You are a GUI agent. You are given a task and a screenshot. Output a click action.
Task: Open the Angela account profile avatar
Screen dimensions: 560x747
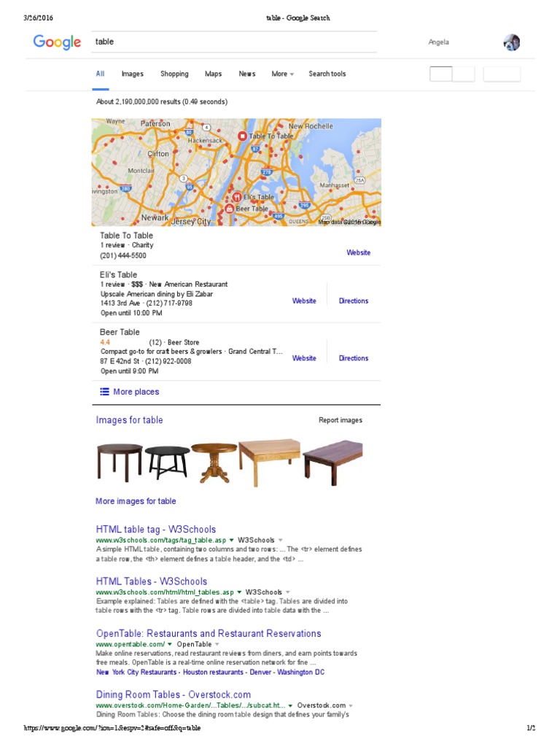[x=511, y=42]
